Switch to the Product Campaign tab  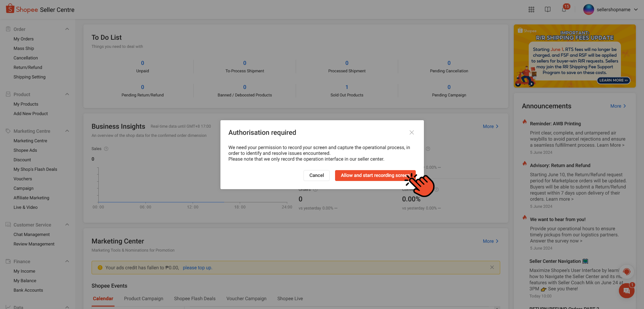(x=144, y=298)
